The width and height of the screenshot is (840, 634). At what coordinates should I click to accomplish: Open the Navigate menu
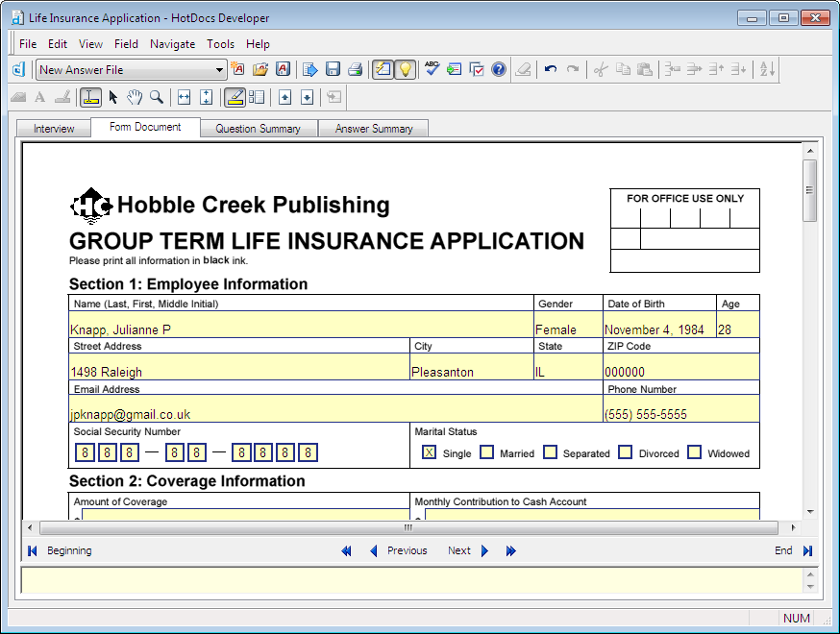[172, 44]
